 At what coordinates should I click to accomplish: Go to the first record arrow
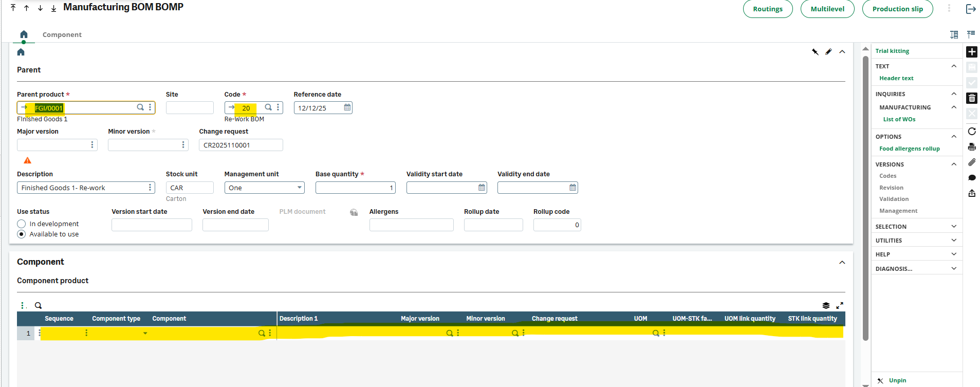[x=13, y=8]
